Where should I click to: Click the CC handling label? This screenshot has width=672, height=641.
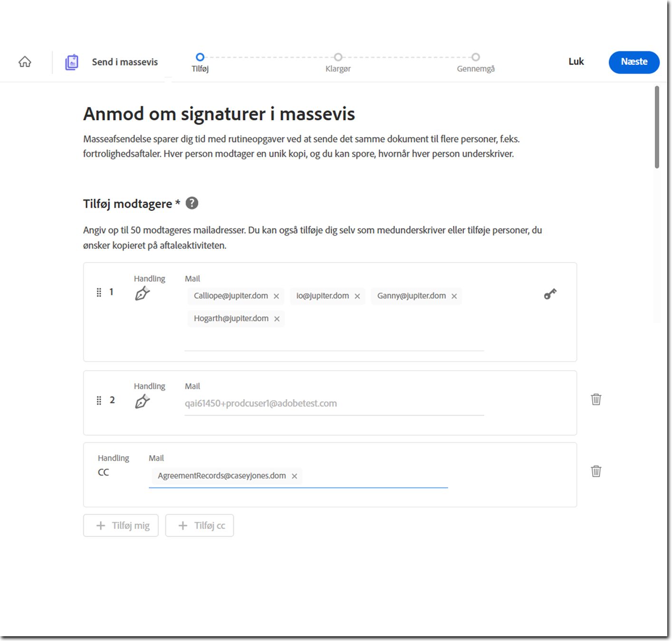(103, 472)
